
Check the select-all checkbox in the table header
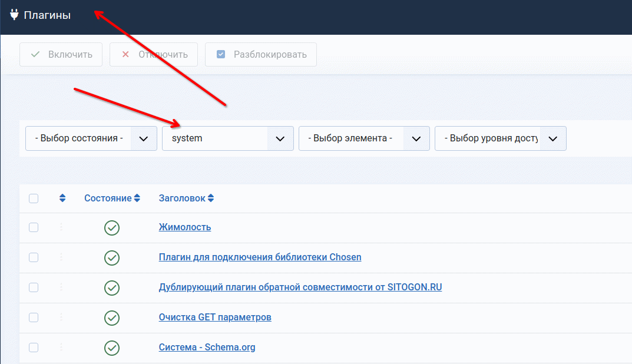tap(34, 198)
